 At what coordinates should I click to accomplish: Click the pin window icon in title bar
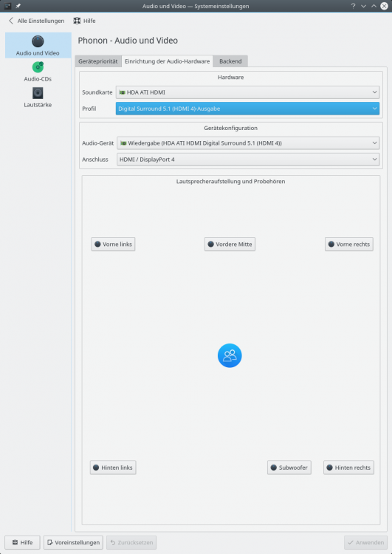(x=18, y=6)
